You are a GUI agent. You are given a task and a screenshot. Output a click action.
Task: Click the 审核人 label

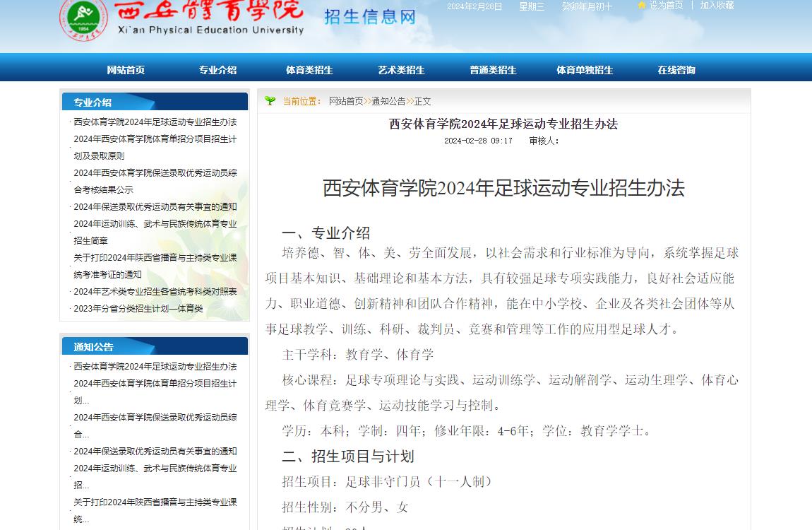[543, 141]
